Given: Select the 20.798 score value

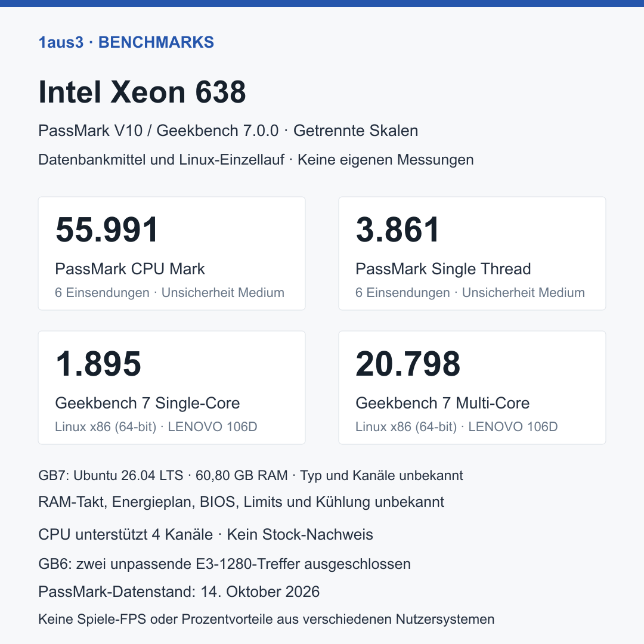Looking at the screenshot, I should click(x=408, y=364).
